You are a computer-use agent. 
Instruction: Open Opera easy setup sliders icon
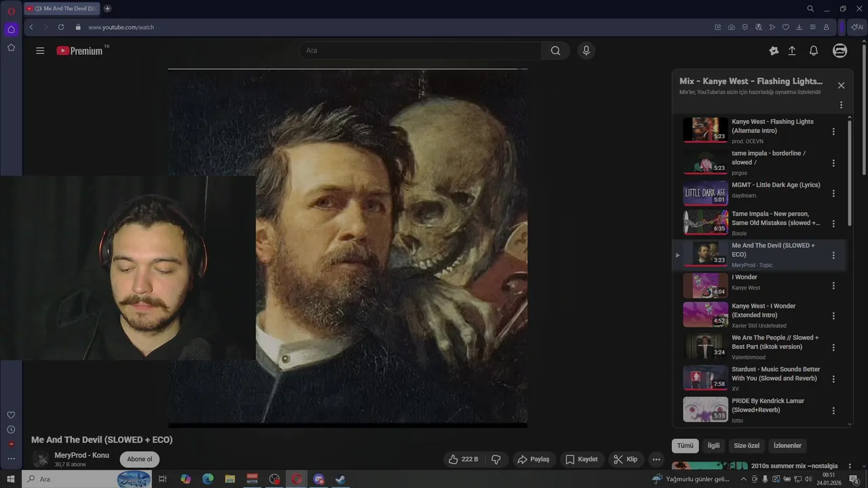(x=812, y=27)
